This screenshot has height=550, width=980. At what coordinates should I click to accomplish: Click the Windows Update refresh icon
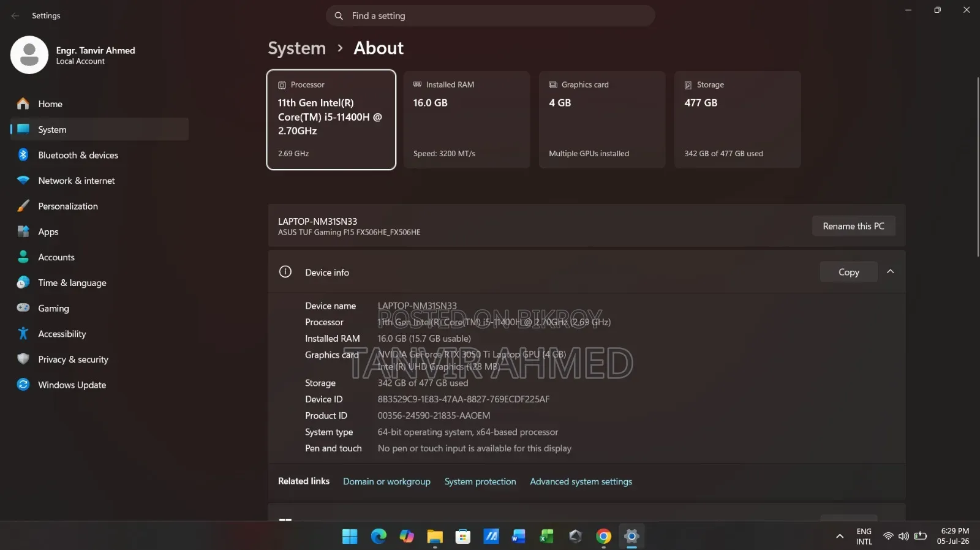(x=23, y=385)
